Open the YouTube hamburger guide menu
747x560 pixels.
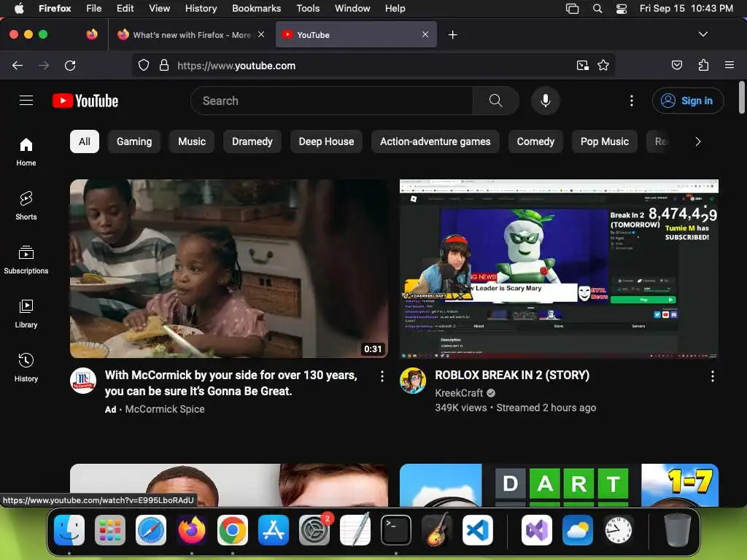point(26,101)
